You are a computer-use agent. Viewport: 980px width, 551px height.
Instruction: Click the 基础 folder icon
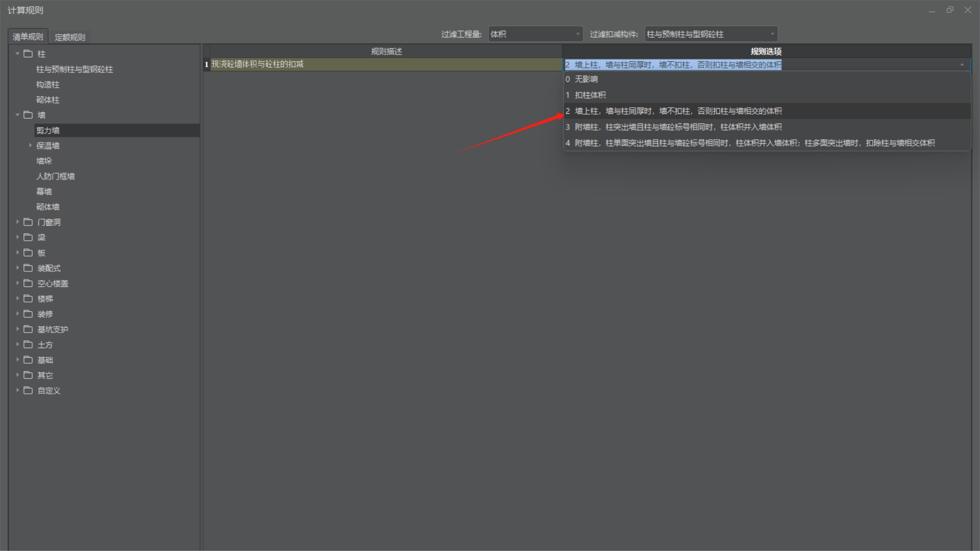(x=28, y=360)
